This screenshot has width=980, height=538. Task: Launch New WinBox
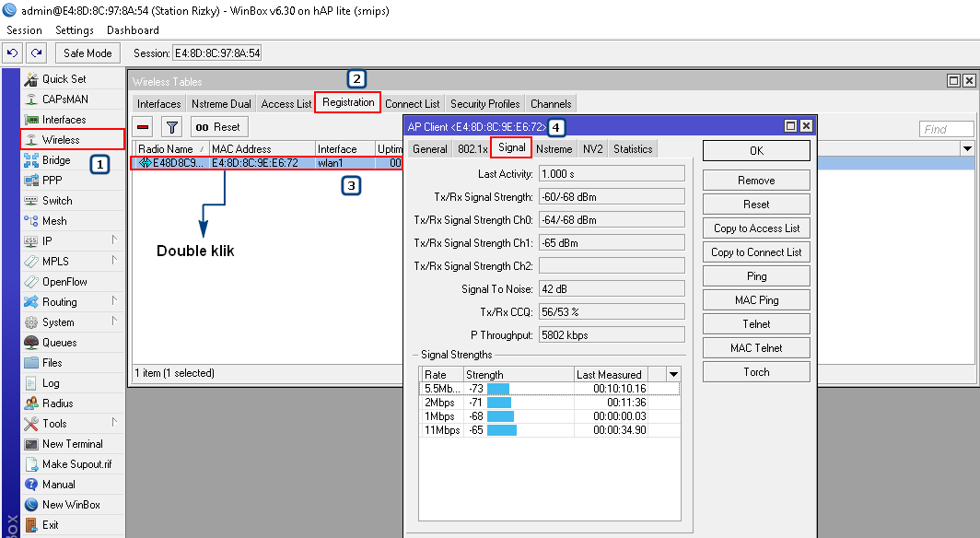coord(71,504)
